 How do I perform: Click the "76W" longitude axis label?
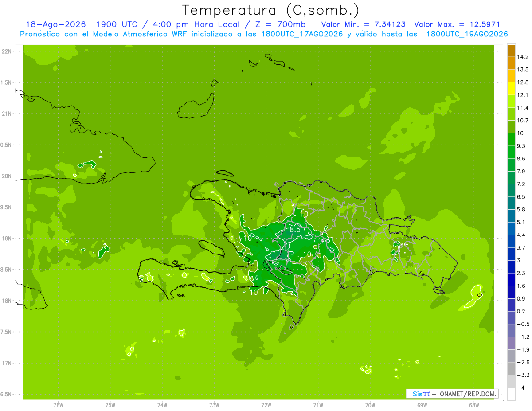(x=58, y=405)
